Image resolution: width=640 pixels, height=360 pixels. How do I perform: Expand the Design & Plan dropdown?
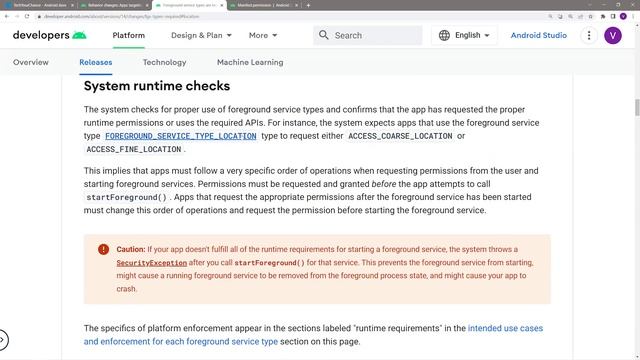(x=201, y=36)
